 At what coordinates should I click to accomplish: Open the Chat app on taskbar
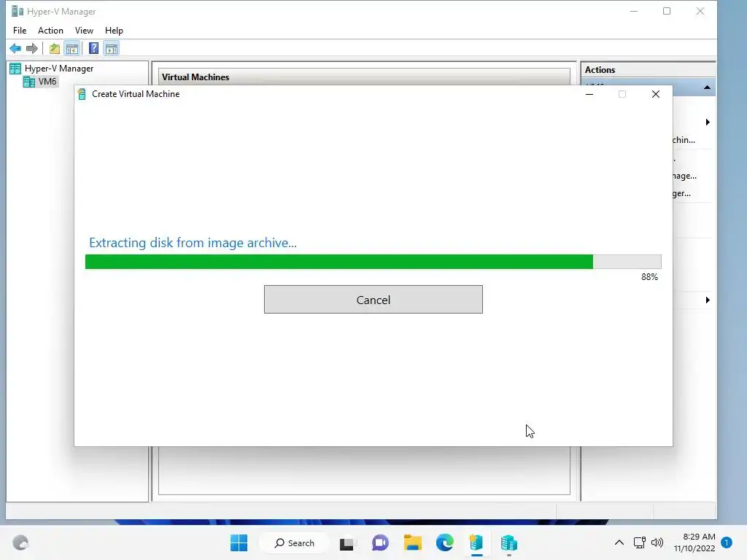click(379, 542)
